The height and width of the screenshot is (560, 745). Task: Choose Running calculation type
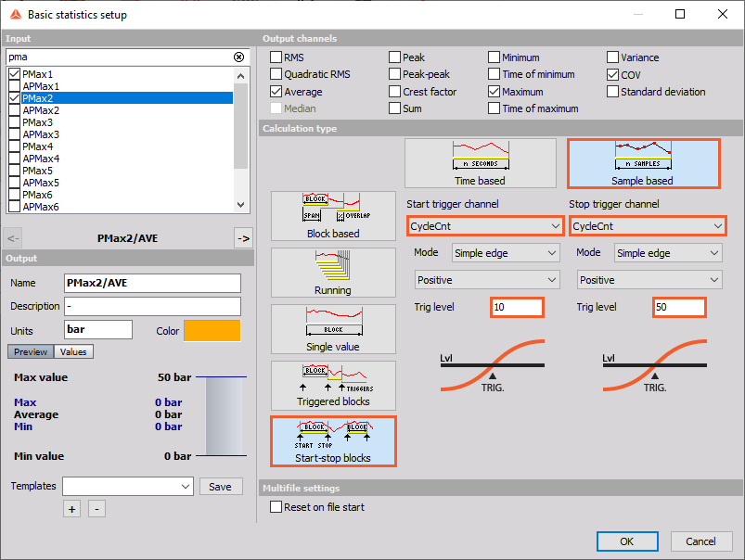coord(333,273)
